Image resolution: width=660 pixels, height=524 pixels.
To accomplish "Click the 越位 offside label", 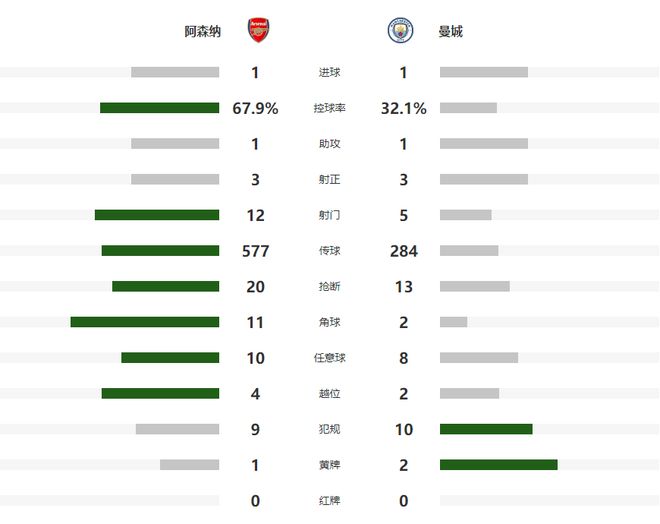I will [x=329, y=394].
